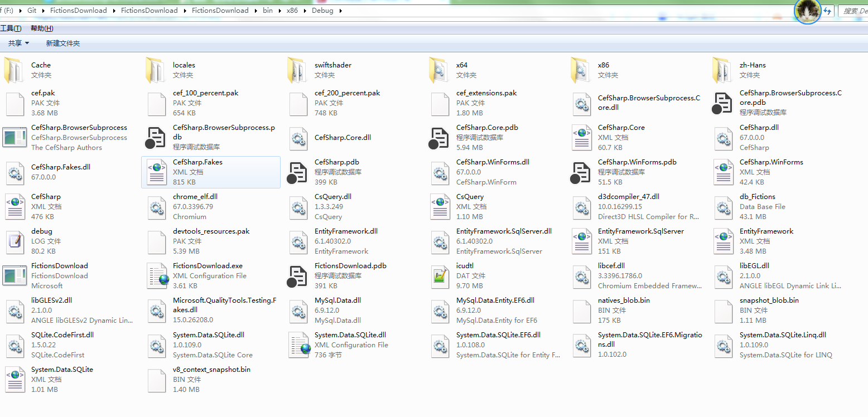Open the 工具(T) menu
The width and height of the screenshot is (868, 417).
(11, 28)
